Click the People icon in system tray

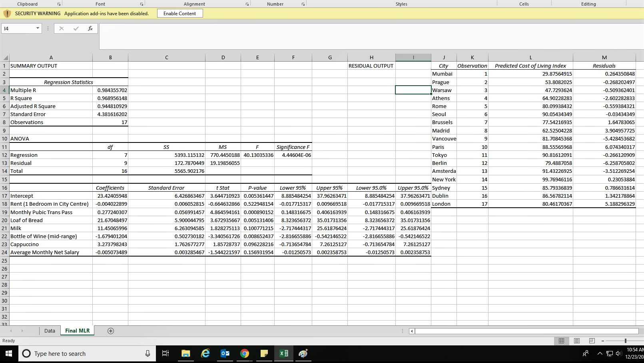[586, 353]
